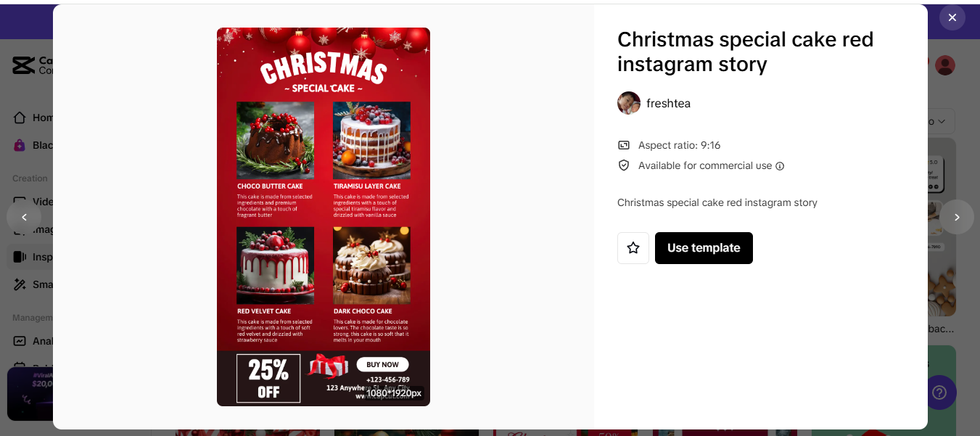980x436 pixels.
Task: Click the Use template button
Action: point(704,248)
